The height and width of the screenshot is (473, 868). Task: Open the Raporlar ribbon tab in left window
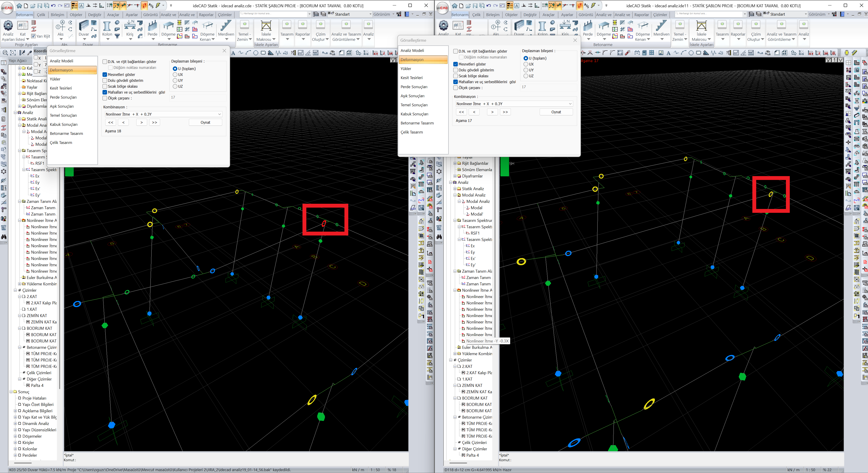pyautogui.click(x=206, y=15)
